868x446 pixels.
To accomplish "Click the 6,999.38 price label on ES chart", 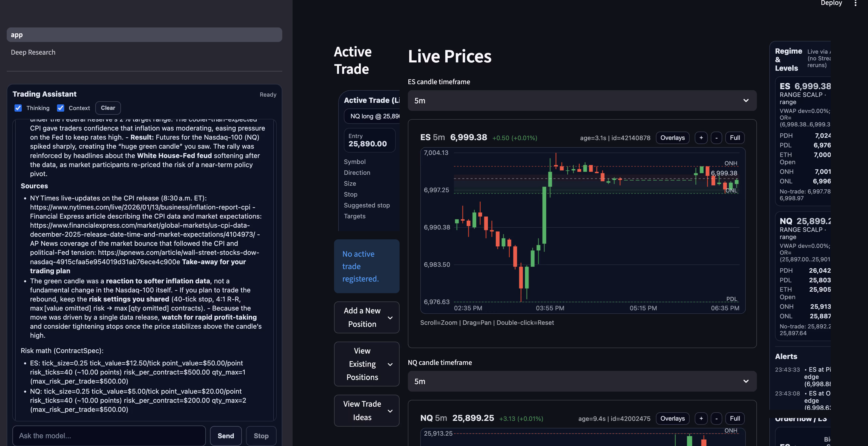I will [x=724, y=173].
